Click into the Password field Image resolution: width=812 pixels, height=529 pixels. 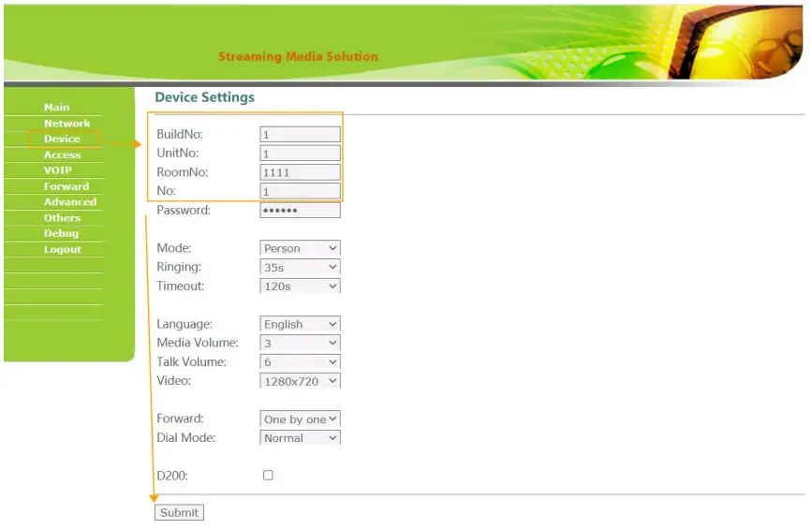click(300, 210)
